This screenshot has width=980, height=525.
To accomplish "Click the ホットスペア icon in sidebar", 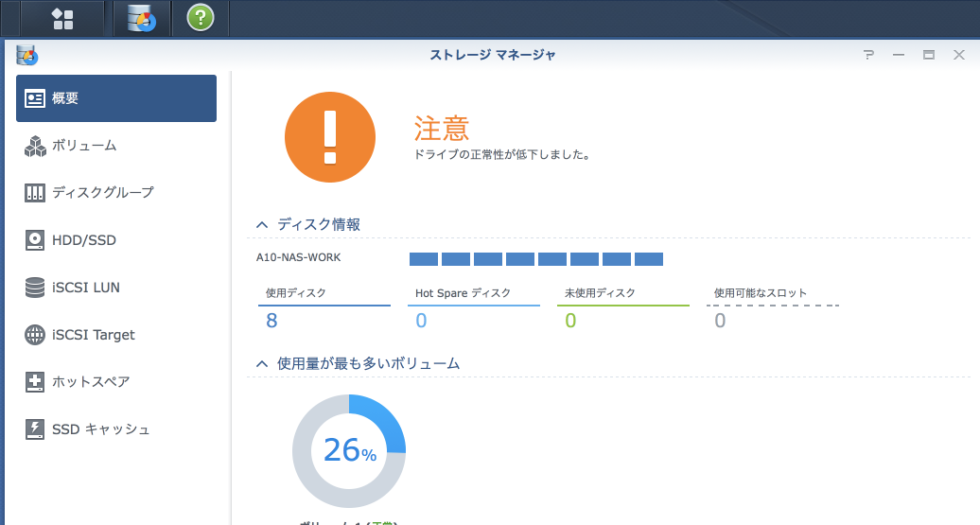I will coord(35,382).
